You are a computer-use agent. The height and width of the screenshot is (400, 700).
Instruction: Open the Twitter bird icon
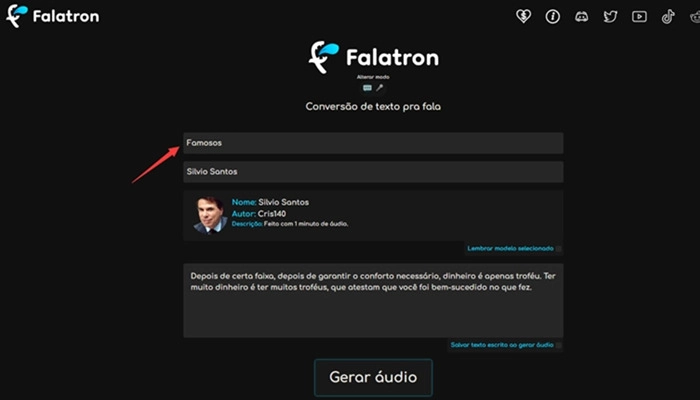tap(610, 17)
